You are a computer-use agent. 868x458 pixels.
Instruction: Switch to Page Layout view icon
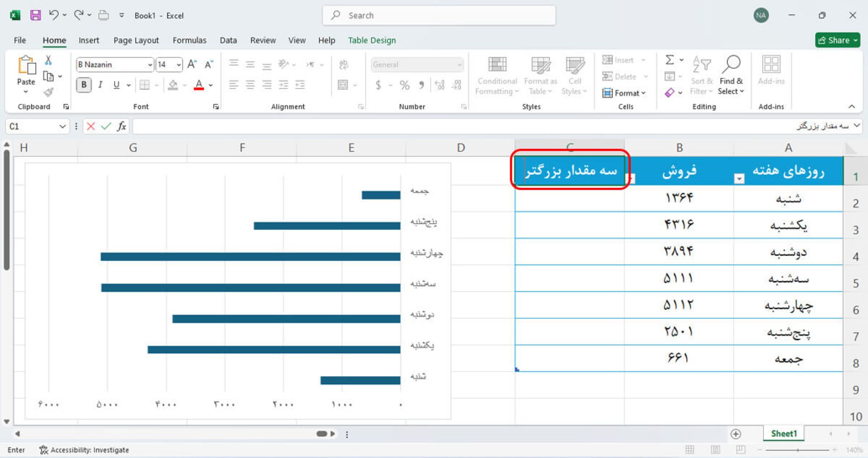tap(715, 450)
